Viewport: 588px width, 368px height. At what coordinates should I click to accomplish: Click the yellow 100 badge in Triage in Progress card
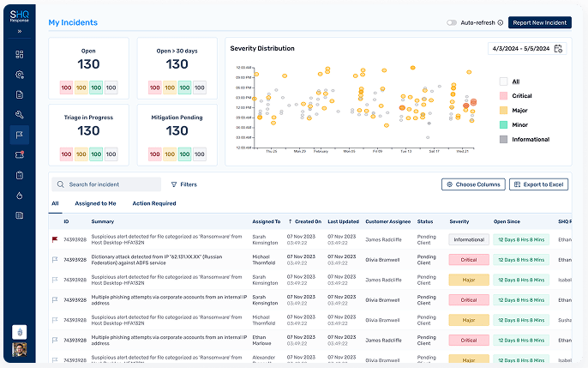[81, 154]
